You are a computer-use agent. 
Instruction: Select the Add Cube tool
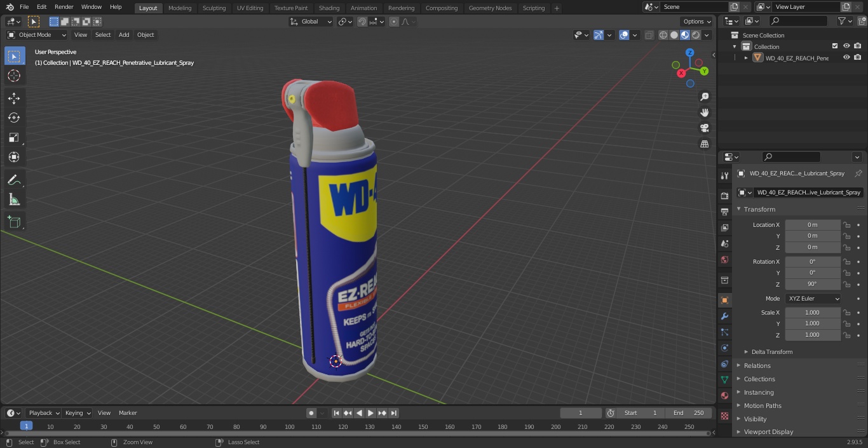tap(14, 222)
